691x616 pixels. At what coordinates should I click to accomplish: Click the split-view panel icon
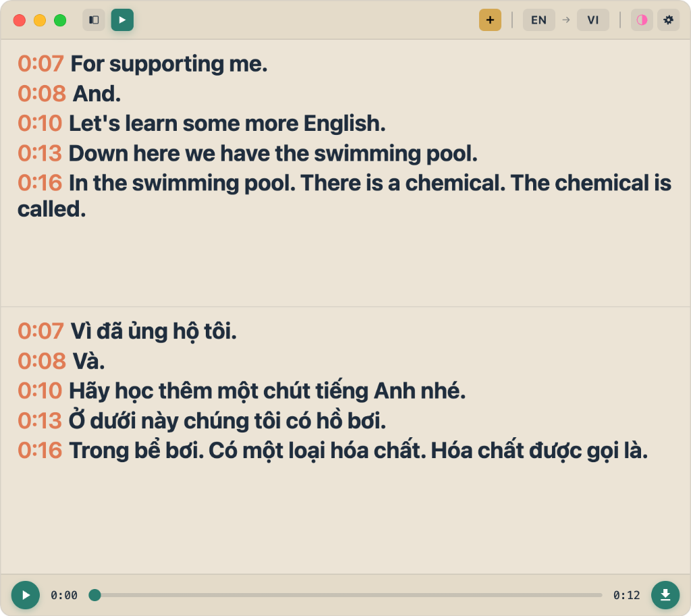coord(93,20)
